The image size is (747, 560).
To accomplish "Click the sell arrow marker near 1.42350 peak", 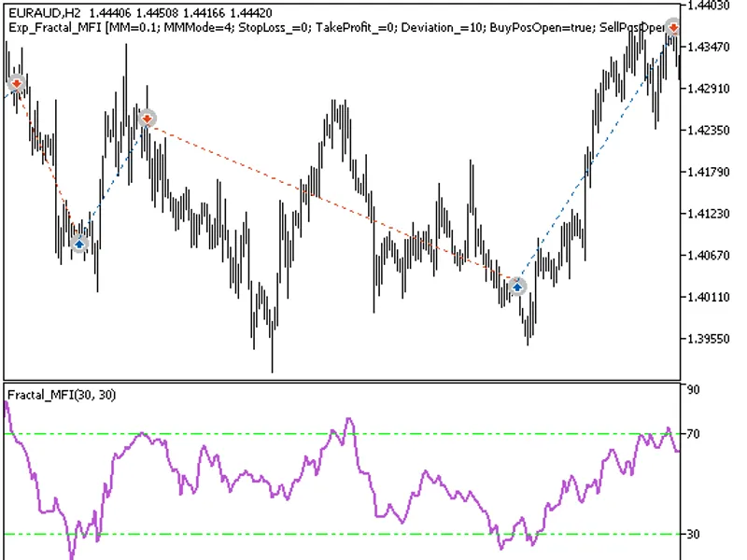I will [x=148, y=119].
